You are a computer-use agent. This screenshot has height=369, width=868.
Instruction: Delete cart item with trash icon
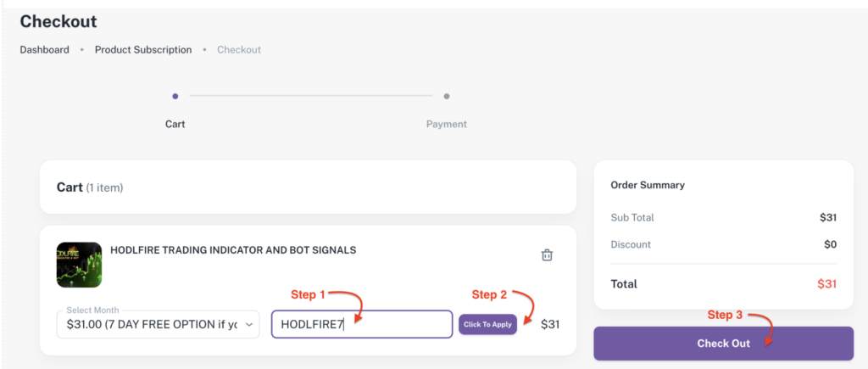547,255
